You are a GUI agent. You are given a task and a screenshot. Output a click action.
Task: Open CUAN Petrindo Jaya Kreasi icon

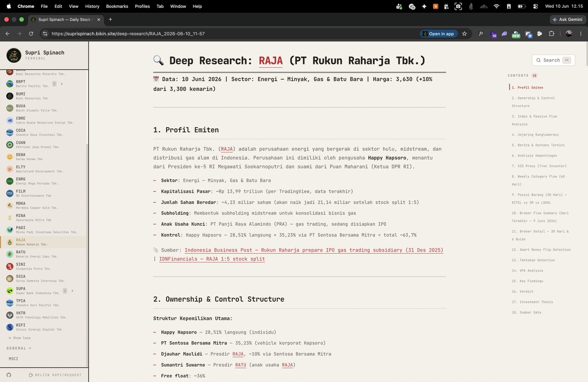coord(10,144)
